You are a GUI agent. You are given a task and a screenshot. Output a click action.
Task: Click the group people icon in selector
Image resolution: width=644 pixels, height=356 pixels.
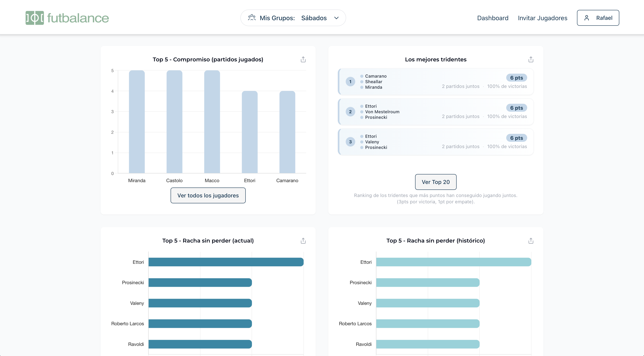pos(251,18)
